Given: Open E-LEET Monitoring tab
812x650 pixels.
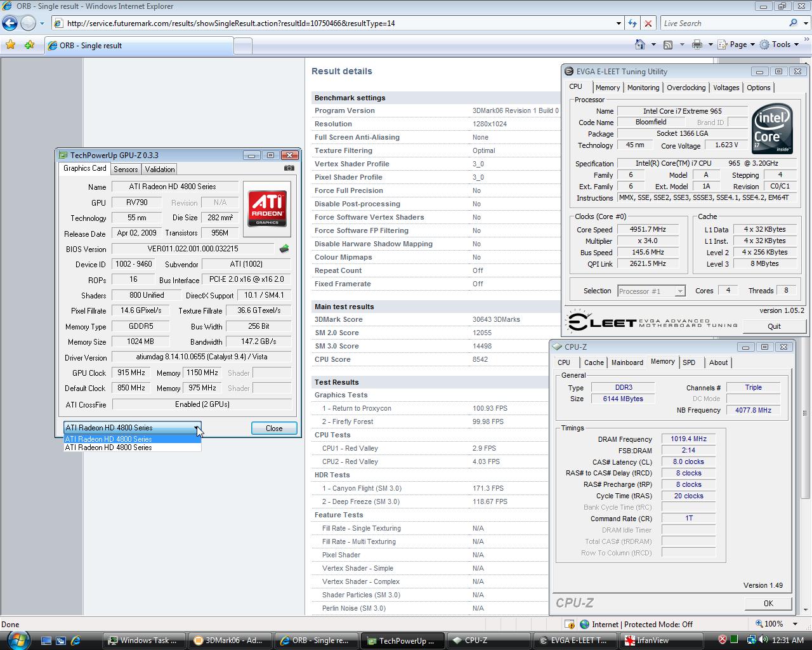Looking at the screenshot, I should pos(643,88).
